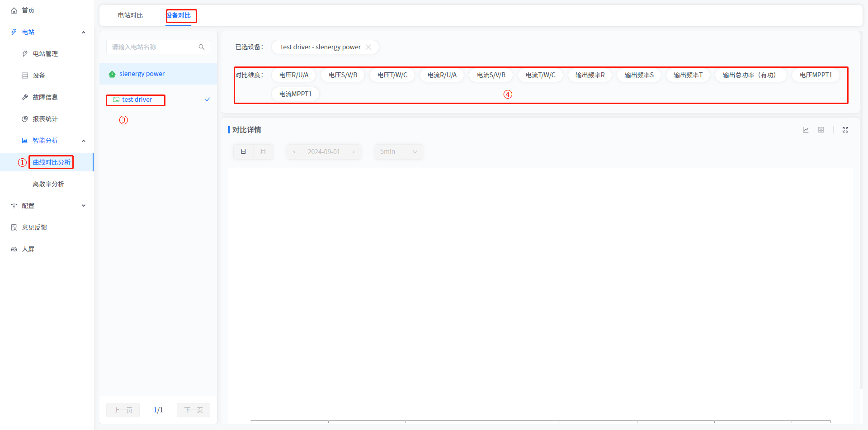Go to next date arrow
868x430 pixels.
354,152
